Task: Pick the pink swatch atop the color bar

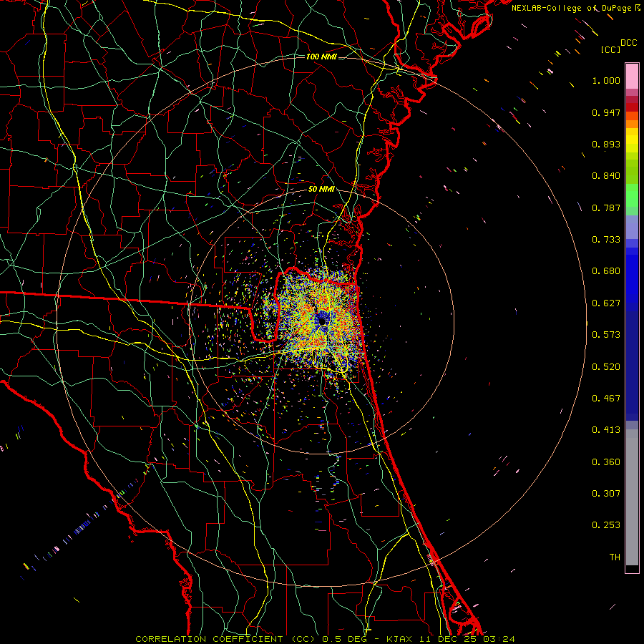Action: tap(632, 76)
